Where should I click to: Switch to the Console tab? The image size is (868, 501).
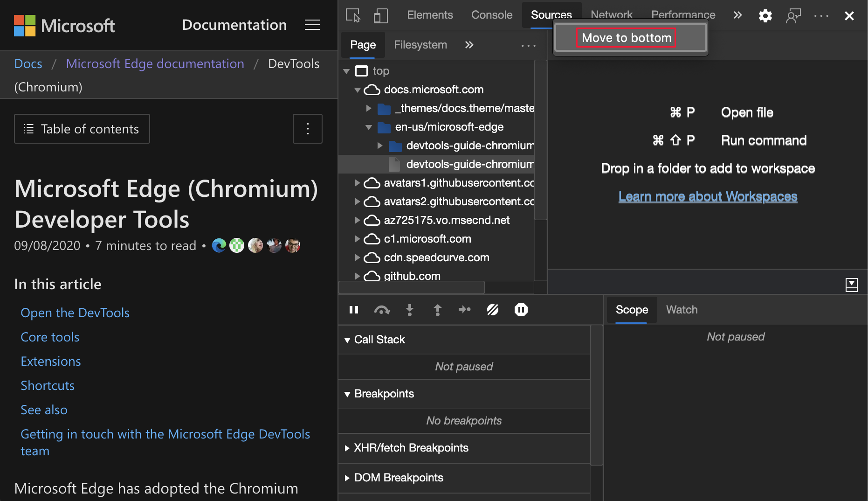coord(492,15)
